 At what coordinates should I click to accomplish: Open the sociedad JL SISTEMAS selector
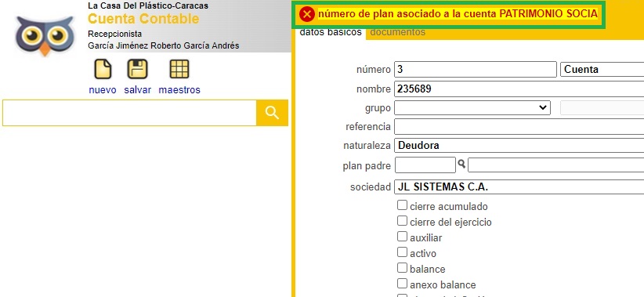[x=519, y=187]
